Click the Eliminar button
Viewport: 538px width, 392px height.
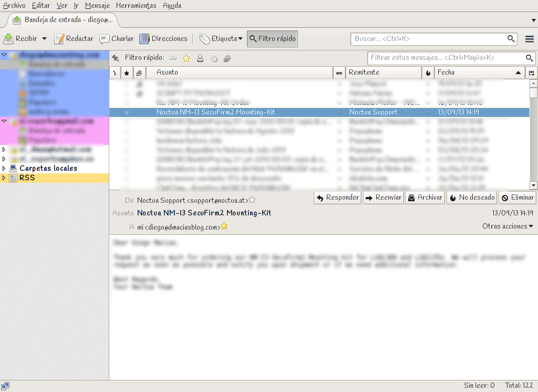click(518, 198)
